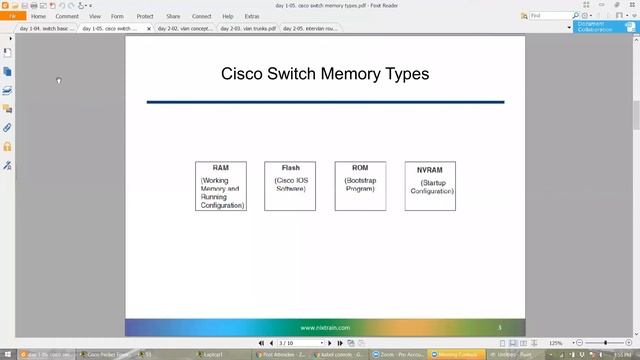Select single page view mode
Screen dimensions: 640x360
pyautogui.click(x=502, y=343)
